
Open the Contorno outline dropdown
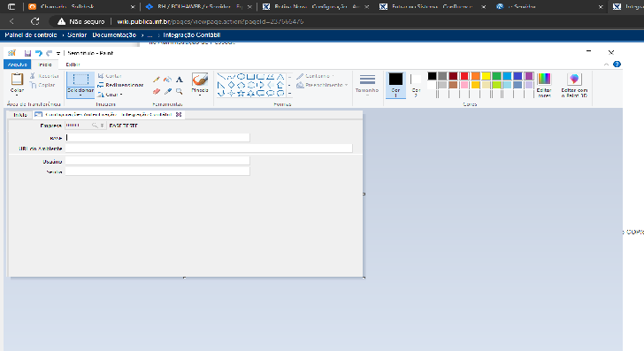click(316, 76)
